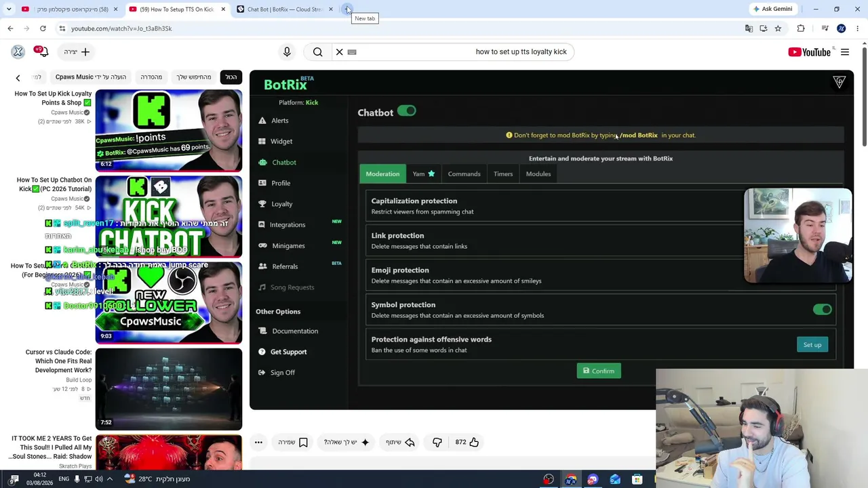The width and height of the screenshot is (868, 488).
Task: Click the Create button with the plus sign
Action: coord(77,52)
